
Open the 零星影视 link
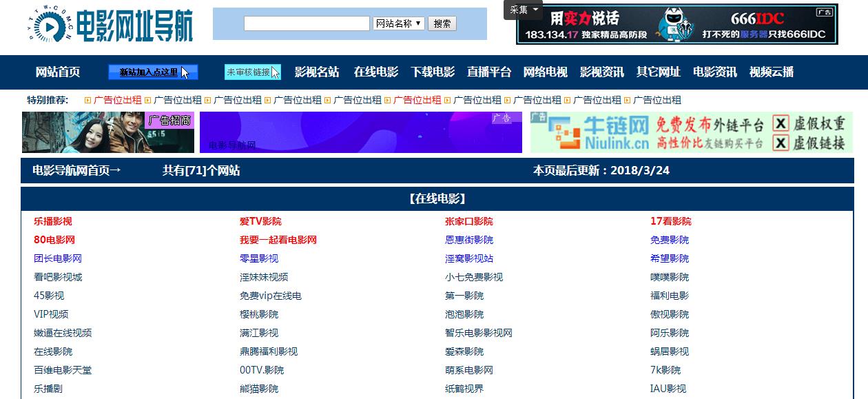(259, 258)
